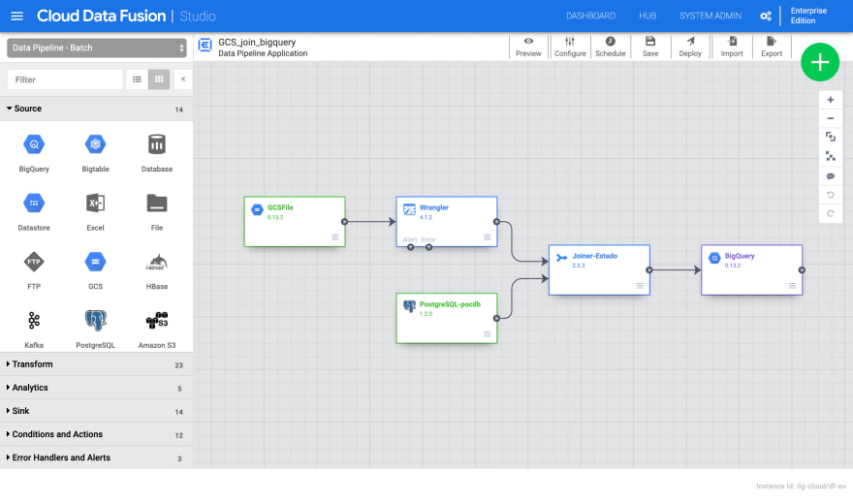Click the green plus add button
Screen dimensions: 853x504
(820, 62)
